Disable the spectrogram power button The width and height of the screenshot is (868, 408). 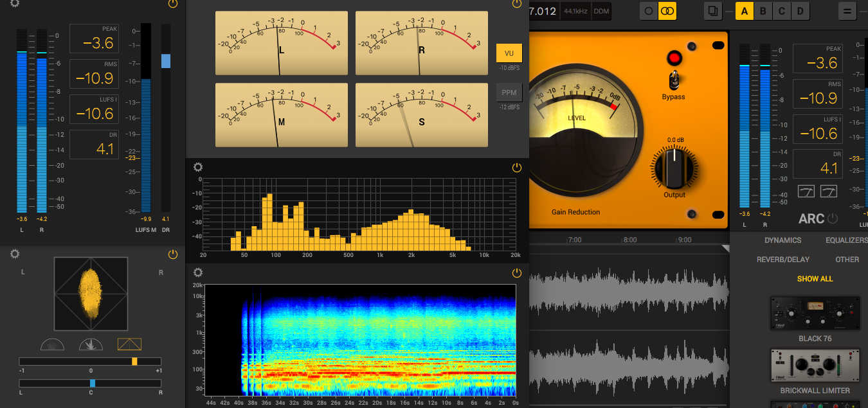coord(516,273)
